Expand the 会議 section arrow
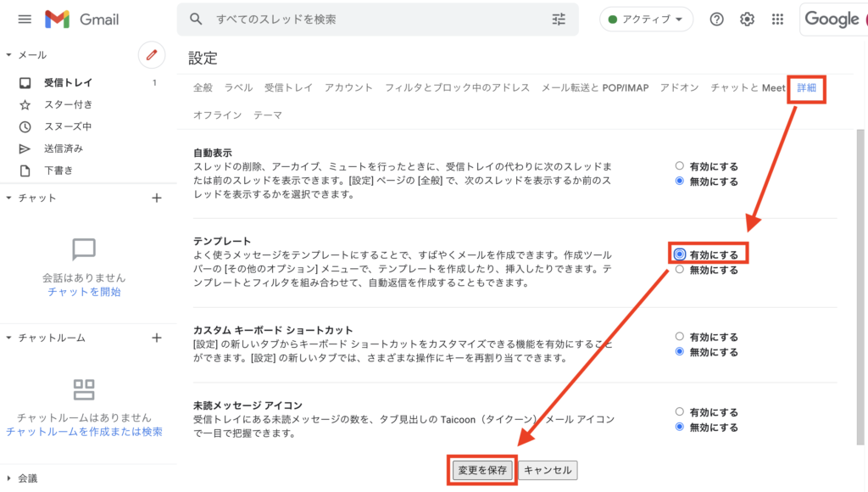This screenshot has height=492, width=868. point(8,478)
